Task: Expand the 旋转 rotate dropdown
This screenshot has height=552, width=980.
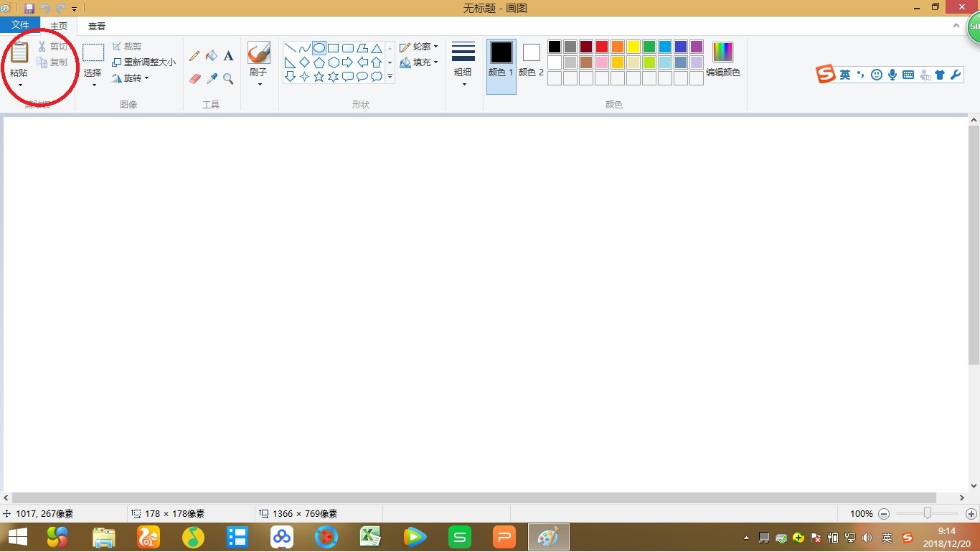Action: click(x=131, y=78)
